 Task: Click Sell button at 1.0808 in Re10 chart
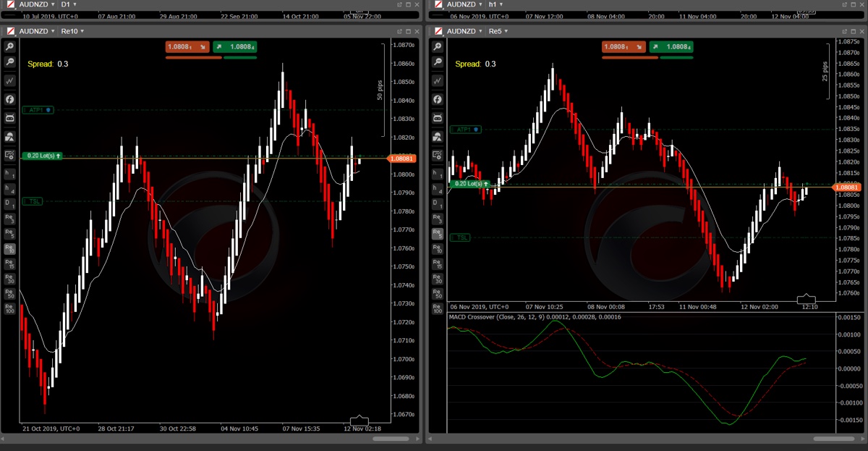[188, 47]
